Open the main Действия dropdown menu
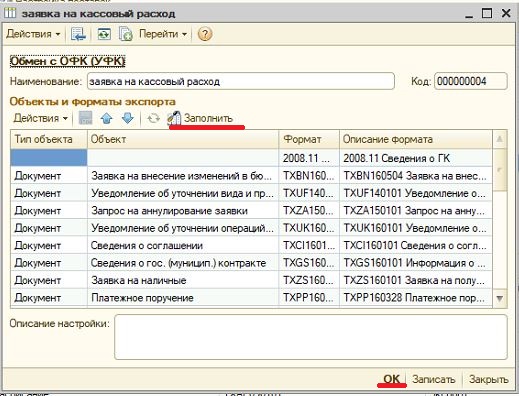Image resolution: width=519 pixels, height=396 pixels. pyautogui.click(x=33, y=34)
